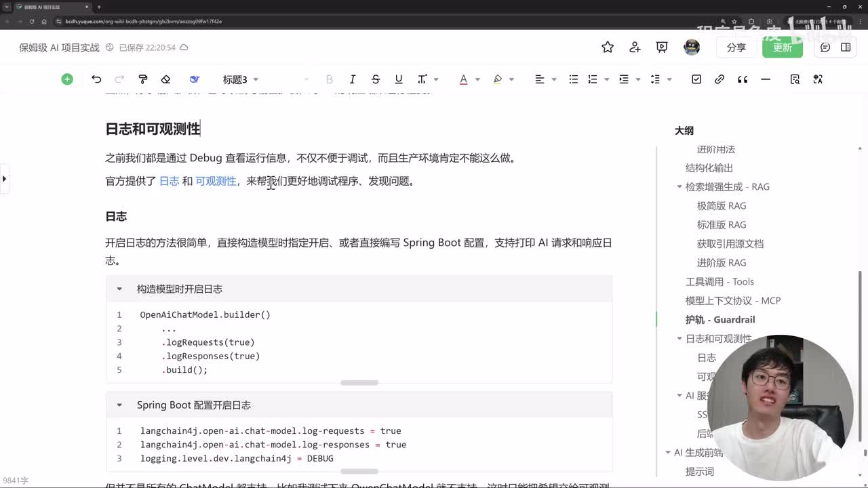Insert a block quote

pos(743,79)
